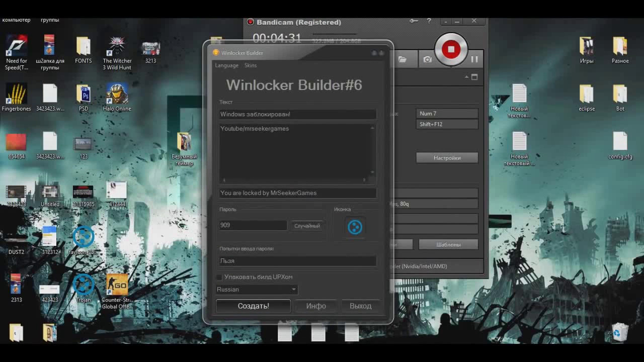Image resolution: width=644 pixels, height=362 pixels.
Task: Click the key registration icon in Bandicam
Action: [x=414, y=21]
